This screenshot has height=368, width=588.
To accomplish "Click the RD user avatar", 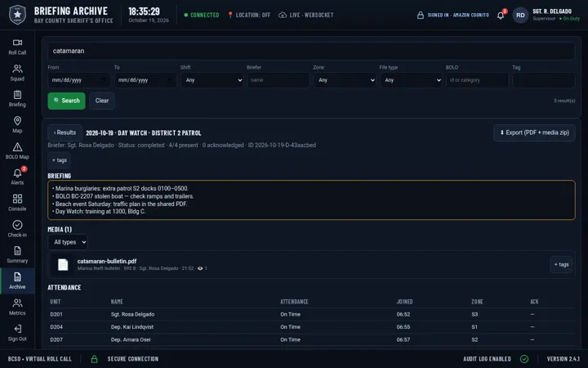I will point(520,15).
